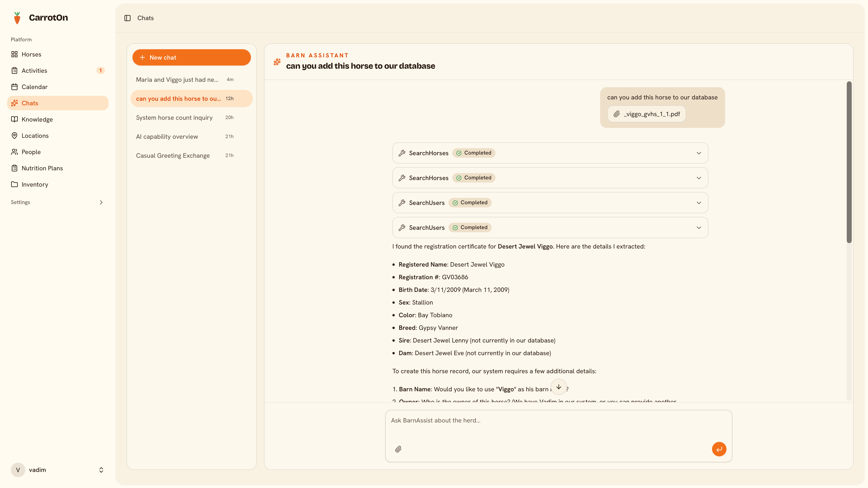Click the 'Dam: Desert Jewel Eve' line

point(475,353)
